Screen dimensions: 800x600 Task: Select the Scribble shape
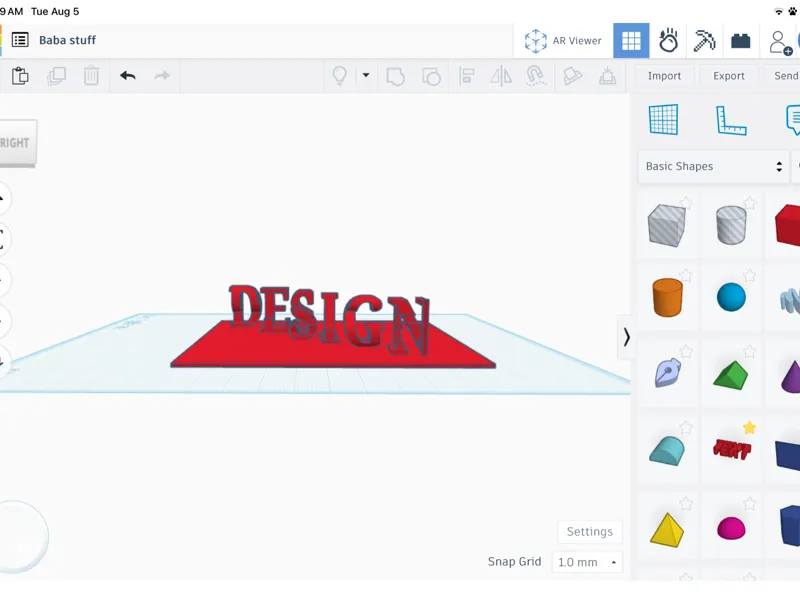tap(667, 373)
